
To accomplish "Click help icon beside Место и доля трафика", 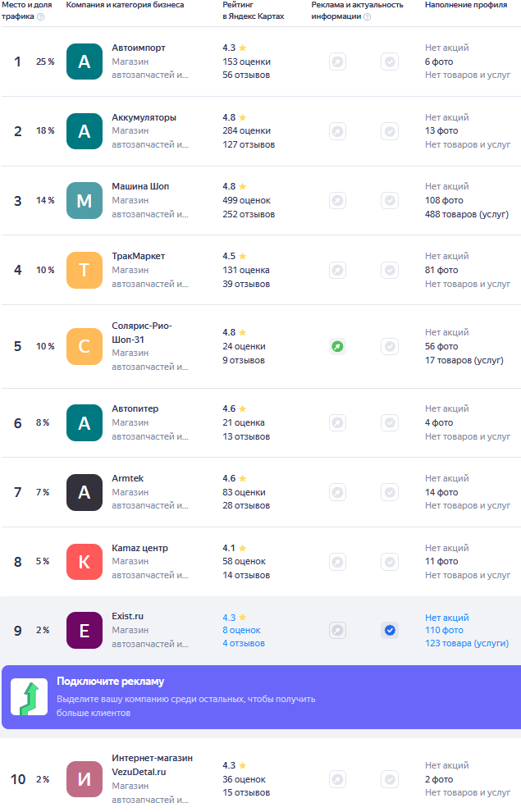I will click(x=41, y=16).
